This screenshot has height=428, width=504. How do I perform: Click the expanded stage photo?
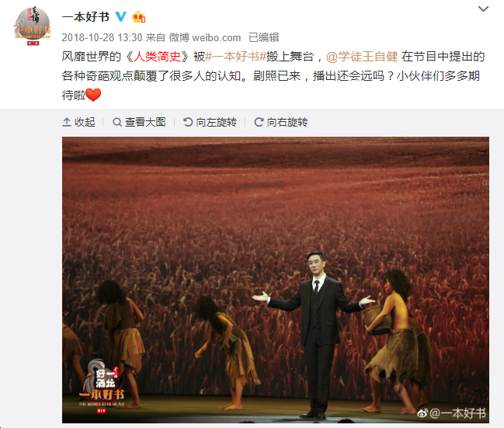(x=276, y=280)
